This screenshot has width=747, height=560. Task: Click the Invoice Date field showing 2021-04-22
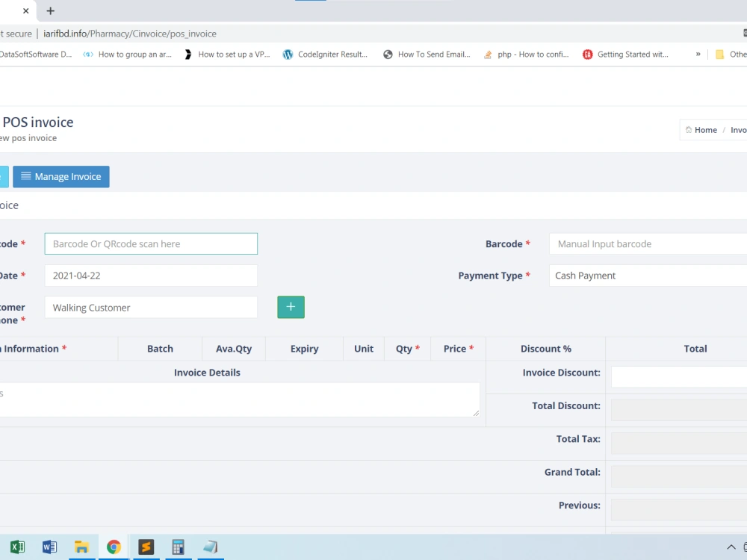point(151,276)
